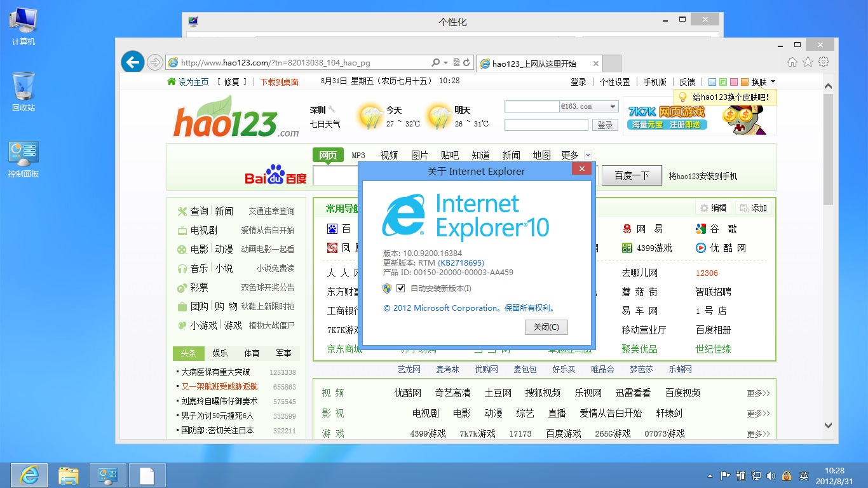Open the Control Panel desktop icon

tap(24, 159)
